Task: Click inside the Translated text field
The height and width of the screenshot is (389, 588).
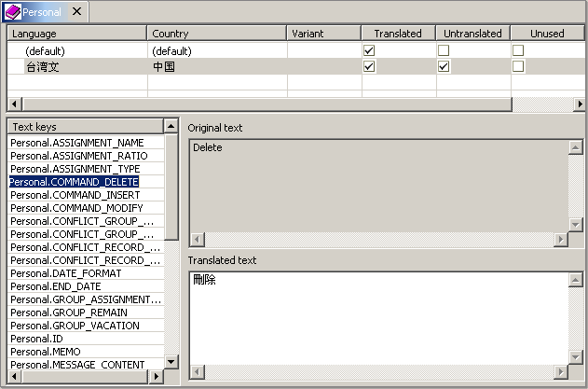Action: point(373,317)
